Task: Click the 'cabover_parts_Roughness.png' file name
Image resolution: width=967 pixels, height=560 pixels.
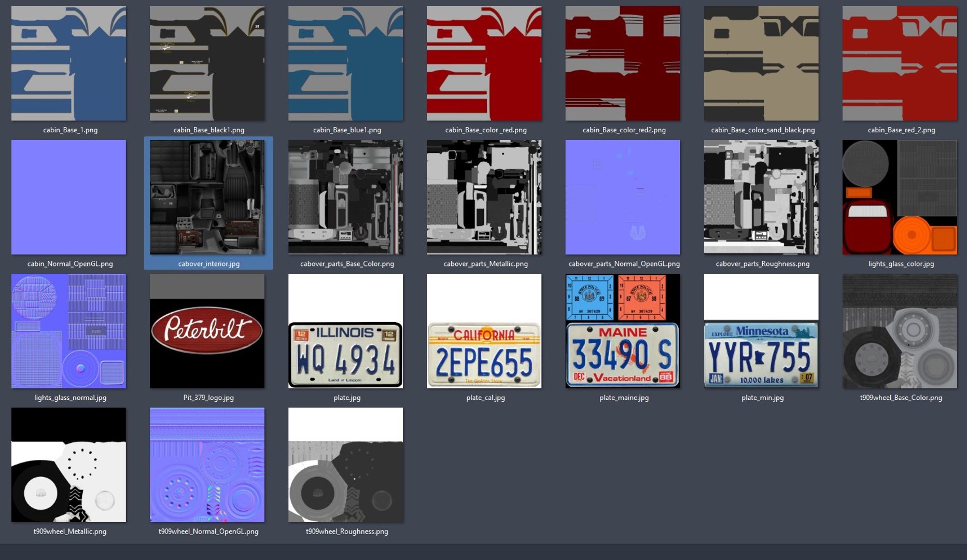Action: tap(763, 264)
